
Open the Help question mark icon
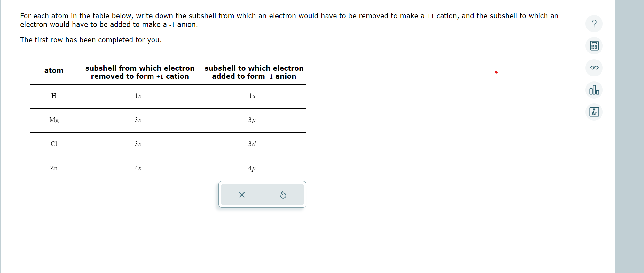tap(594, 24)
